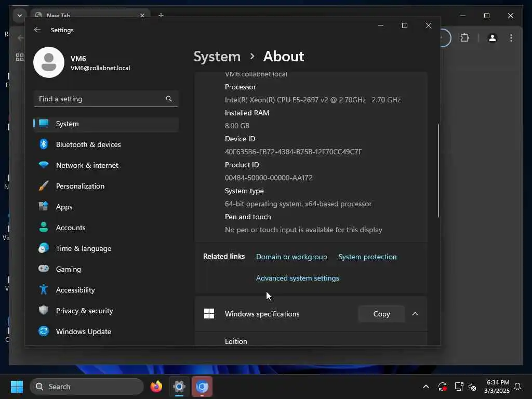Select the Product ID value 00484-50000-00000-AA172

[269, 178]
